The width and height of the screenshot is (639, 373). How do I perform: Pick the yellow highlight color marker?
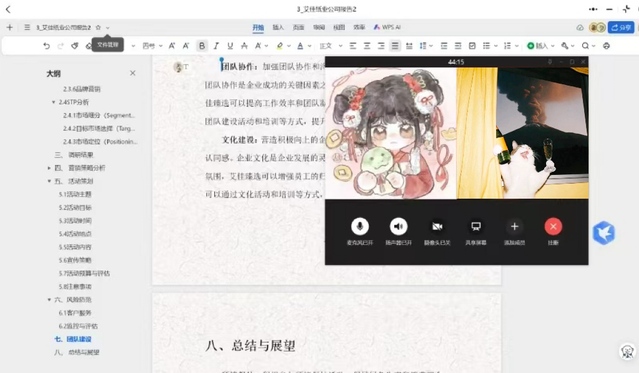[x=280, y=46]
